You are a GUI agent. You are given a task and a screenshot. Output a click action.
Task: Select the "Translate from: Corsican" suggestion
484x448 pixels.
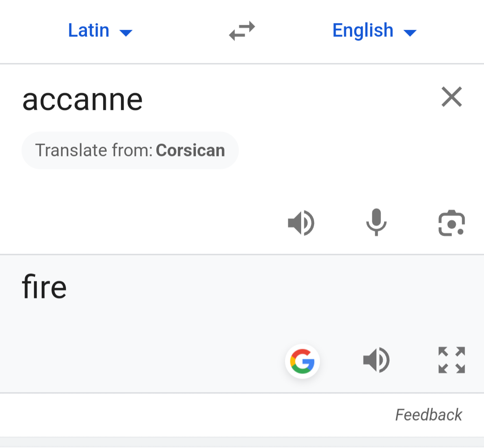pos(130,151)
